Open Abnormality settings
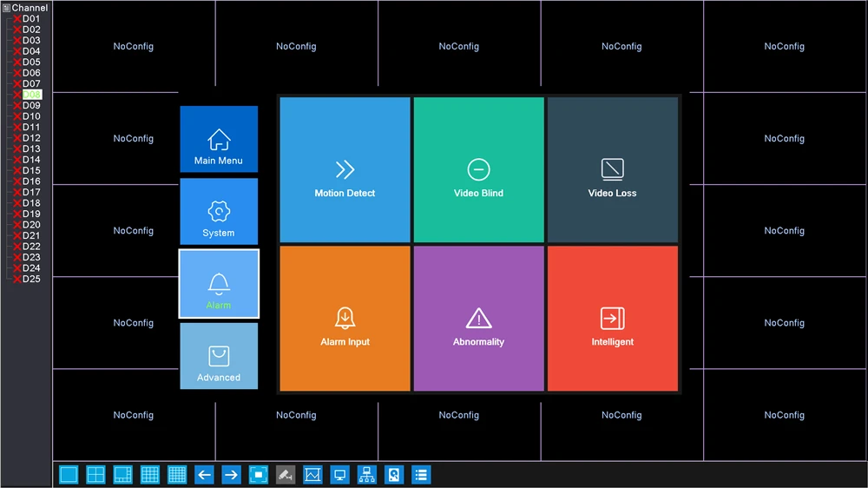The image size is (868, 488). pyautogui.click(x=479, y=319)
